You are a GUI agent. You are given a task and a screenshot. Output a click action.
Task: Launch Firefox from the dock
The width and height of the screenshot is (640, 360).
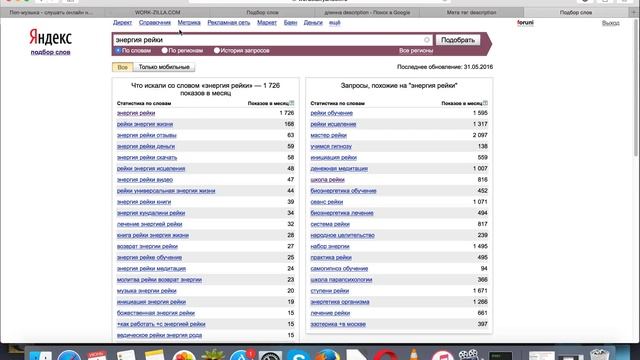(x=327, y=355)
